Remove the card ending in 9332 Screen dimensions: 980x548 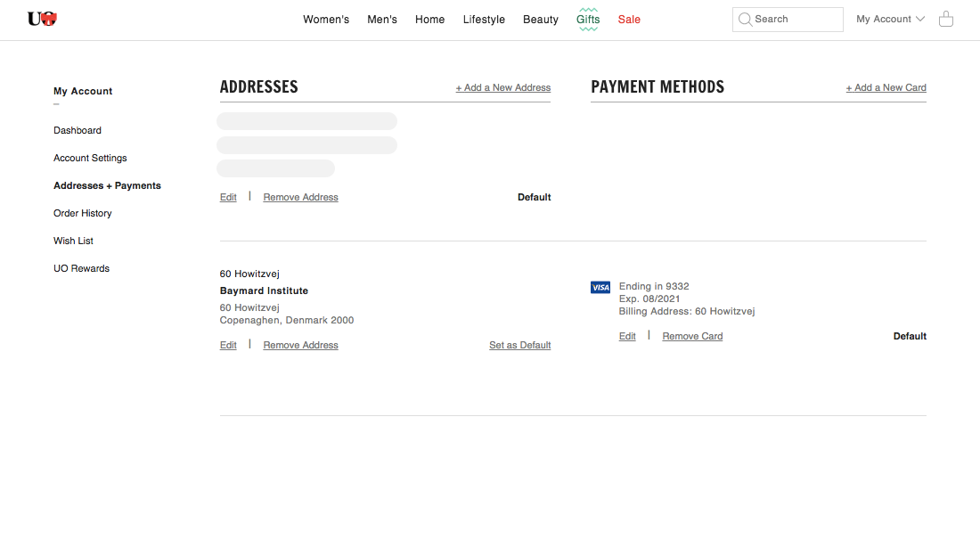(x=692, y=336)
